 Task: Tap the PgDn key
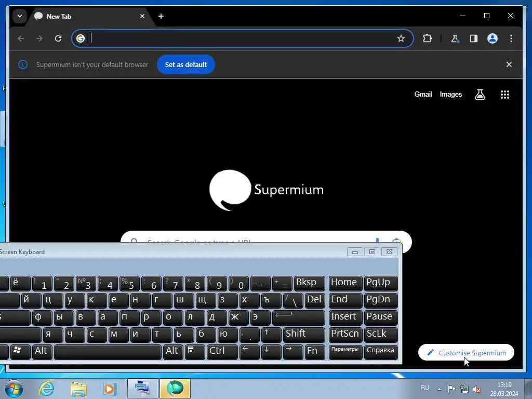[x=381, y=300]
